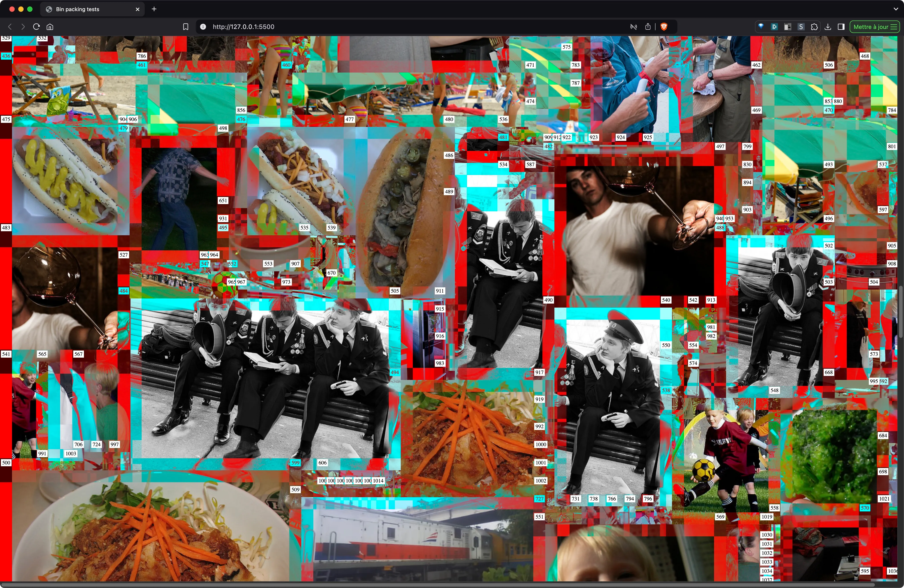Viewport: 904px width, 588px height.
Task: Expand the tab search chevron
Action: [x=896, y=9]
